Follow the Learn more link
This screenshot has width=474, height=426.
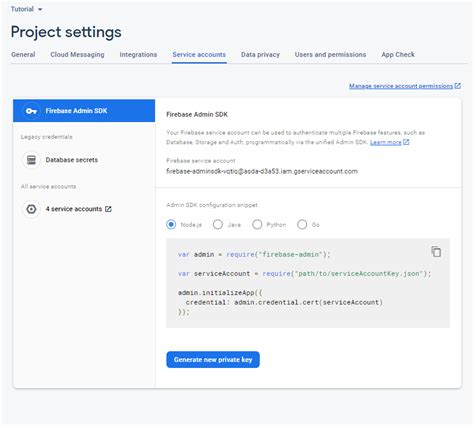point(386,142)
